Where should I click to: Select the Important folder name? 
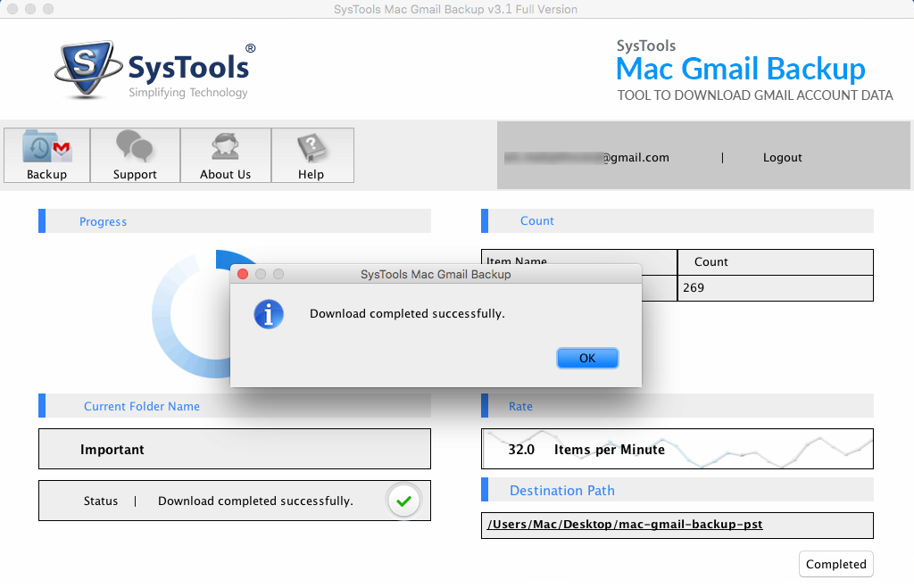tap(112, 450)
